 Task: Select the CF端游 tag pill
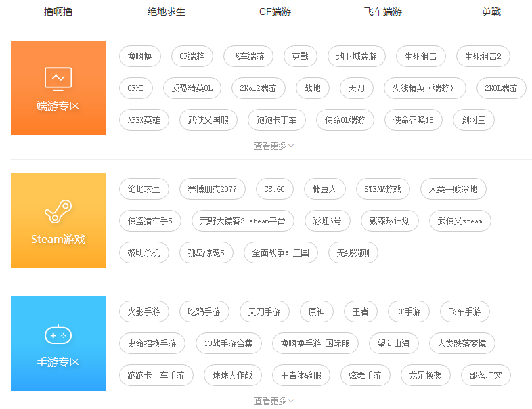tap(192, 56)
